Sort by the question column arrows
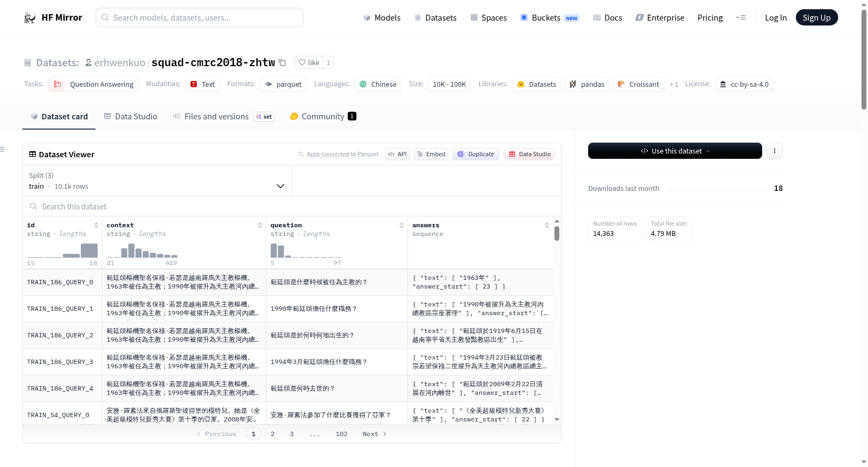Viewport: 868px width, 467px height. [401, 225]
